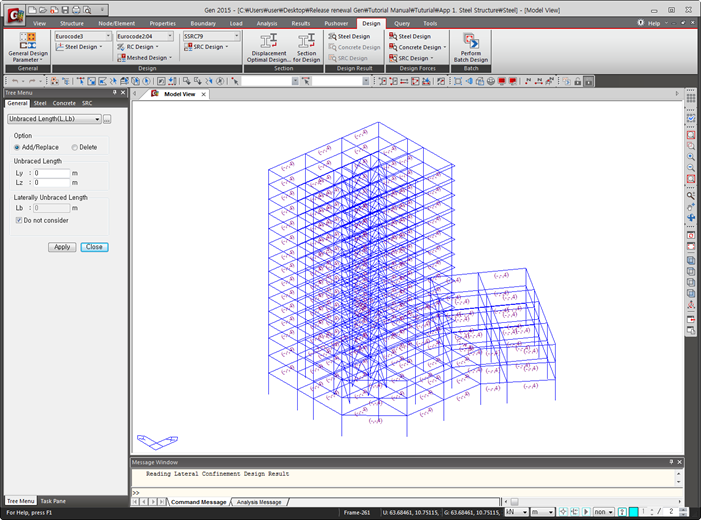Click the Gen application logo button
This screenshot has width=701, height=520.
(15, 15)
